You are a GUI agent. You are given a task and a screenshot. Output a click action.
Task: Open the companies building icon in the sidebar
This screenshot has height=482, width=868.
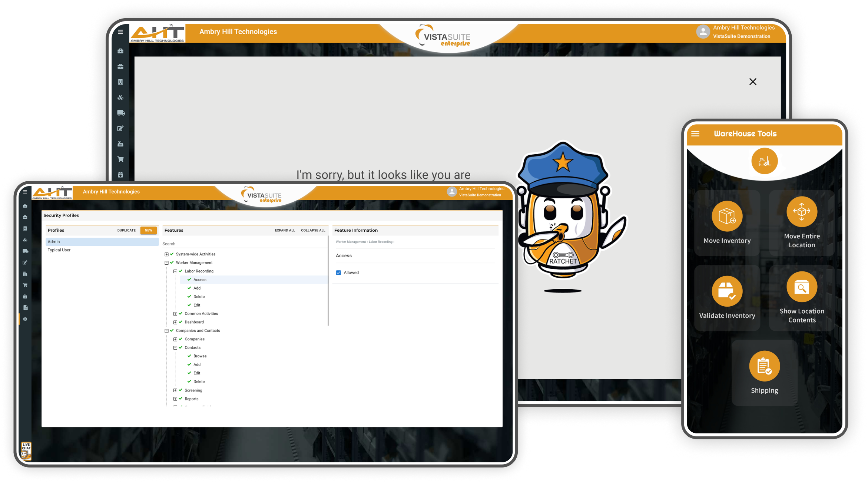point(25,229)
